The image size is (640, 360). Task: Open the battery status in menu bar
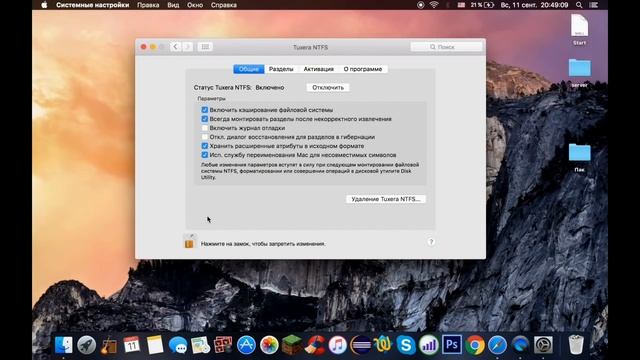point(482,5)
